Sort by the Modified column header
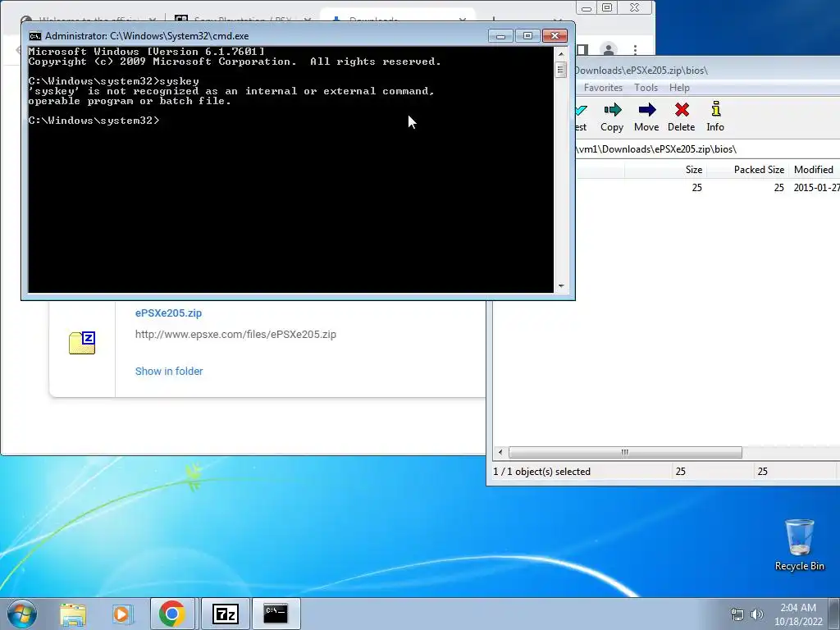840x630 pixels. (x=814, y=170)
